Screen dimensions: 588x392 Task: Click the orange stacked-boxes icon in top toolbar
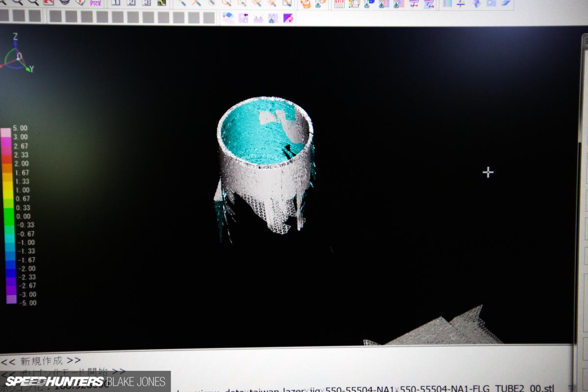tap(305, 3)
